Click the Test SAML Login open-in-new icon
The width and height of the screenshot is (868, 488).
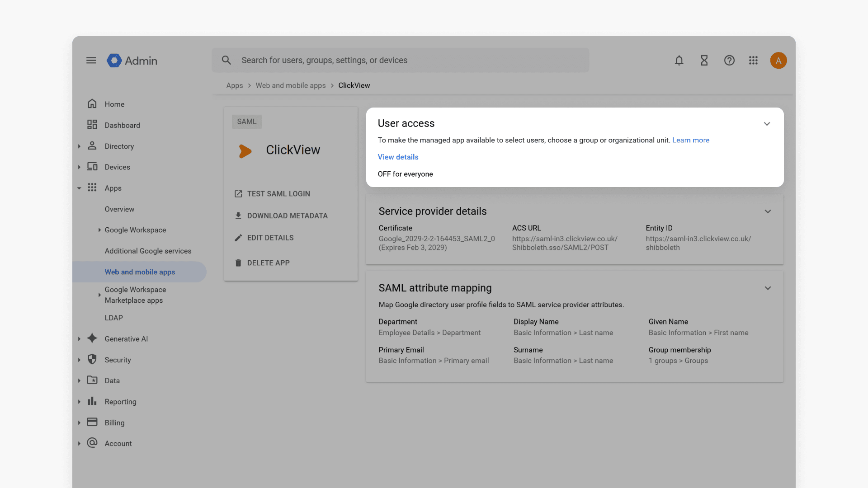coord(238,194)
